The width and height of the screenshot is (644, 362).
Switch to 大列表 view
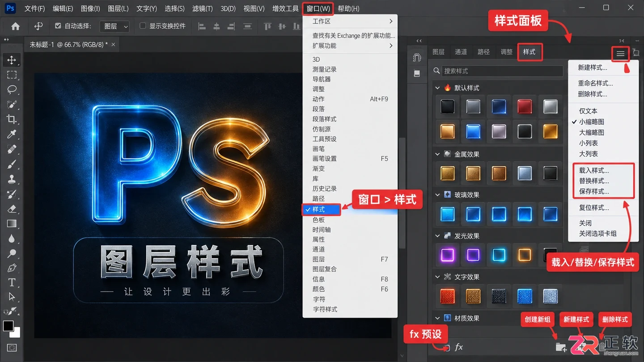(x=589, y=154)
